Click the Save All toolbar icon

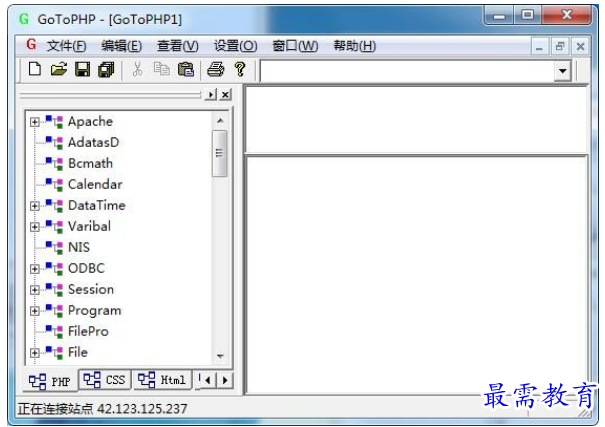click(106, 69)
